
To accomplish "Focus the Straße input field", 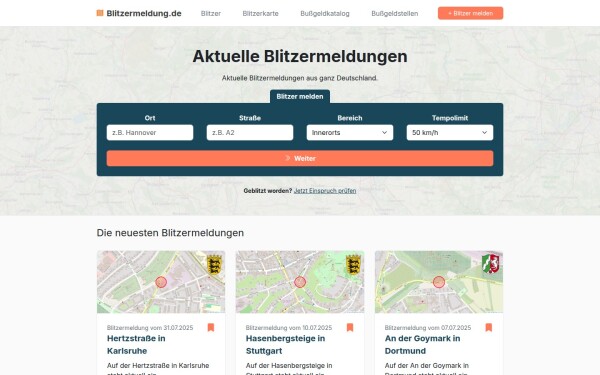I will pos(250,132).
